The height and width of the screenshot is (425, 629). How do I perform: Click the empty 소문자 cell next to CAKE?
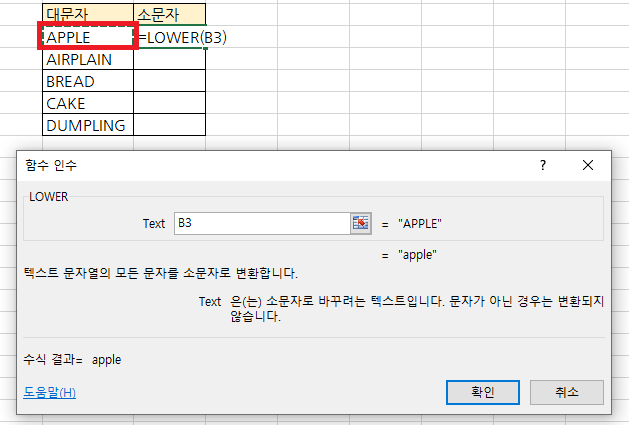[x=170, y=103]
